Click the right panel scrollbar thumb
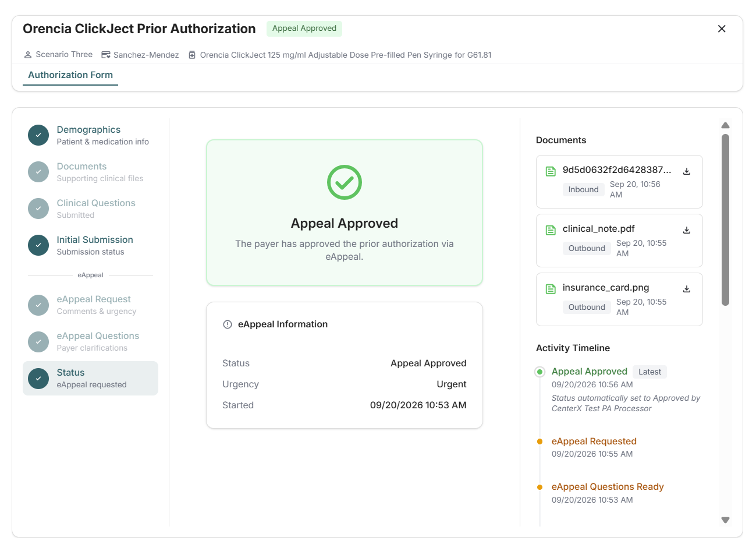This screenshot has height=551, width=756. [x=725, y=220]
